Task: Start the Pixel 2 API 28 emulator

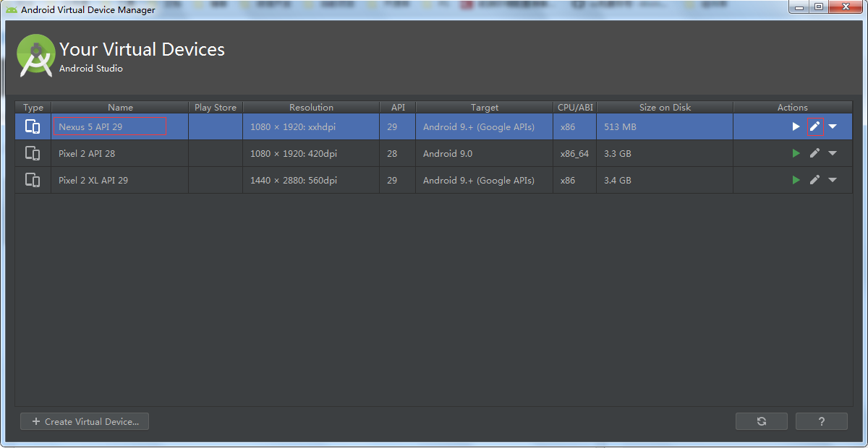Action: 796,153
